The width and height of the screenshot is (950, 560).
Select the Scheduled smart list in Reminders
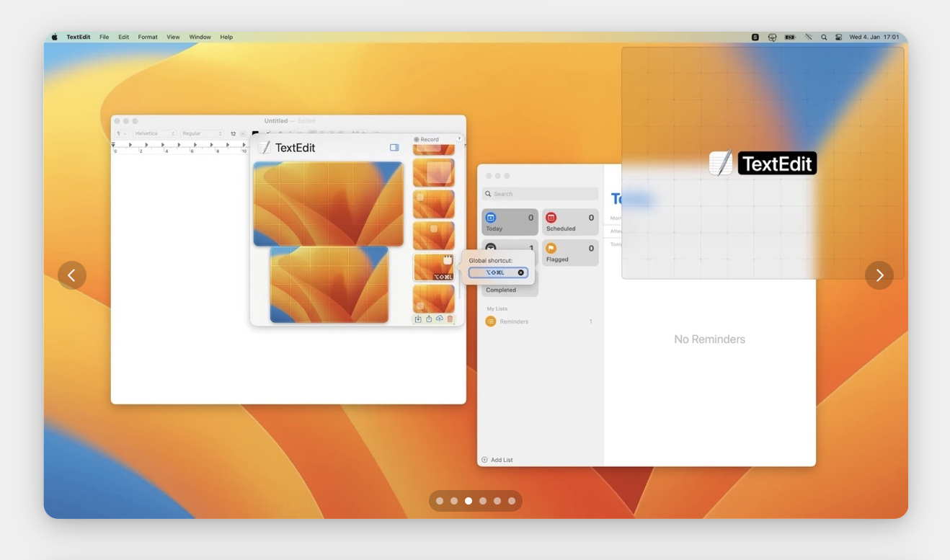coord(570,222)
